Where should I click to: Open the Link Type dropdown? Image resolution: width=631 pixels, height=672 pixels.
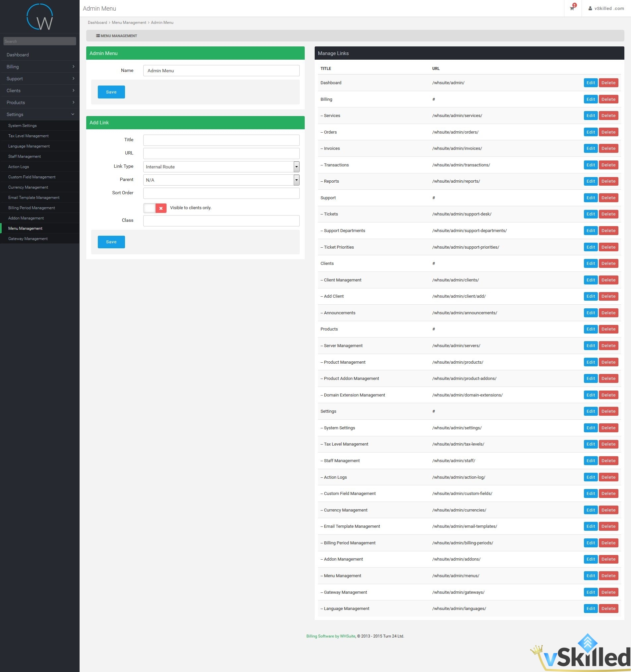point(221,167)
